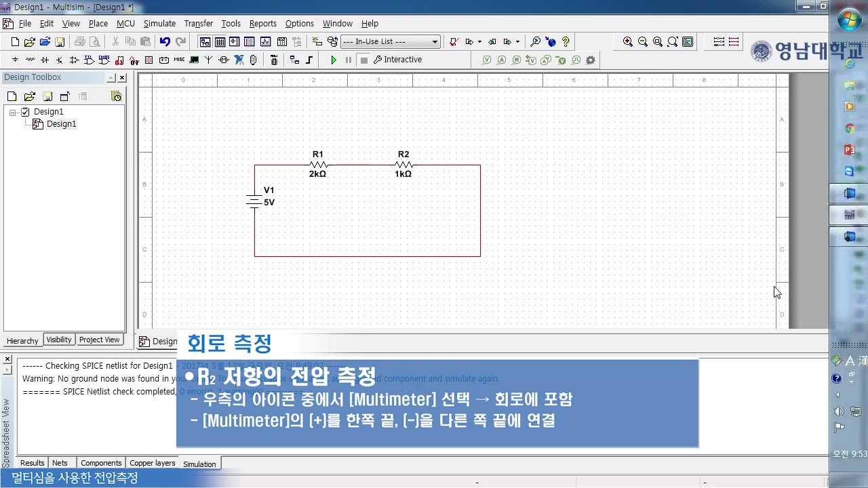Screen dimensions: 868x488
Task: Click the Find magnifier icon in toolbar
Action: [536, 41]
